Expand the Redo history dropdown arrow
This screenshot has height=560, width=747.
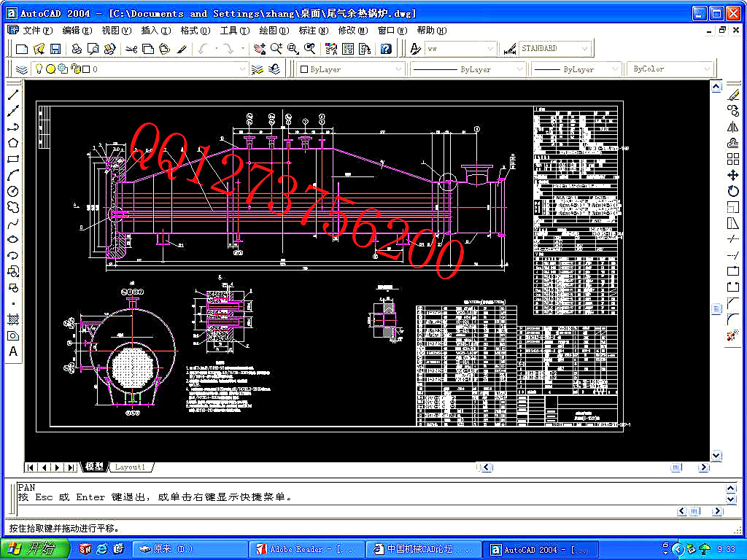242,49
